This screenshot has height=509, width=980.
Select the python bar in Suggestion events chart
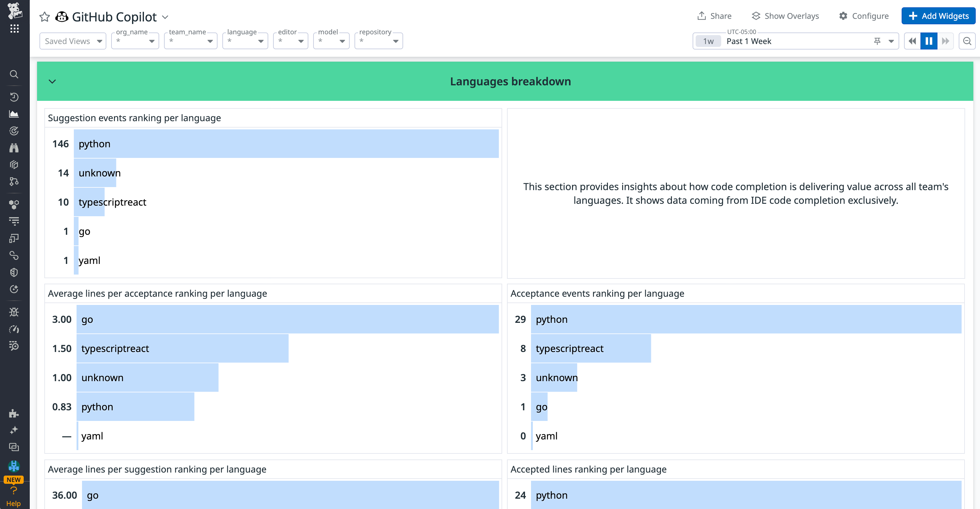[285, 143]
